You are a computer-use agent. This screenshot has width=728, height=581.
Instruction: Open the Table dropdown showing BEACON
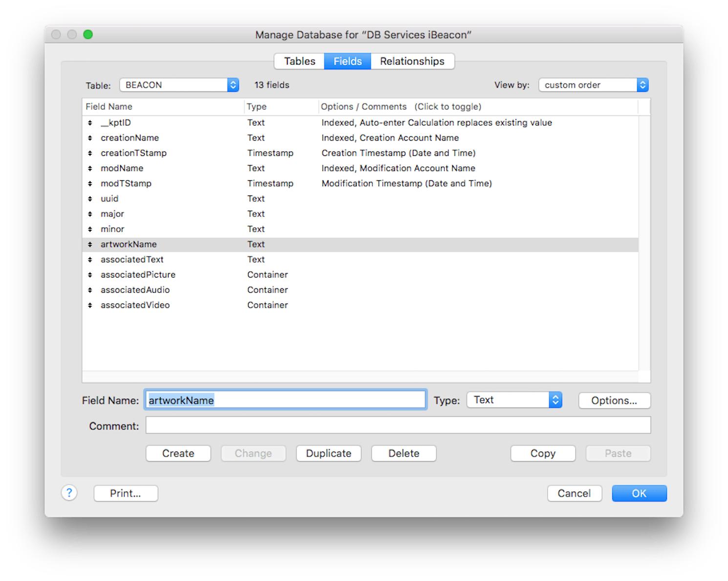(x=179, y=85)
